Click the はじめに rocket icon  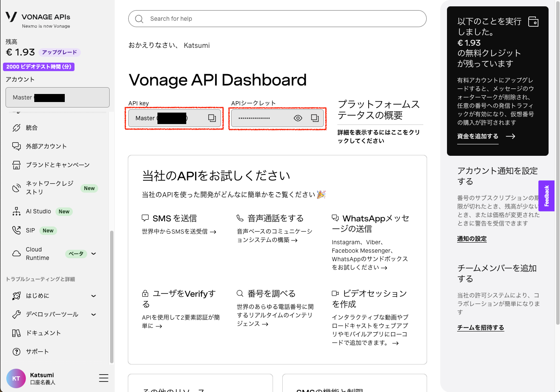pos(17,296)
